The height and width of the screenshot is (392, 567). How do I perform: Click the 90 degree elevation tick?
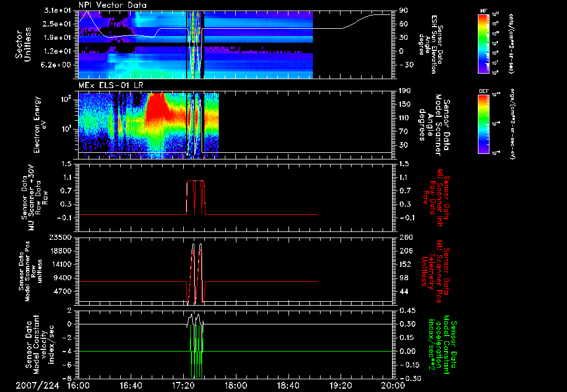[404, 11]
